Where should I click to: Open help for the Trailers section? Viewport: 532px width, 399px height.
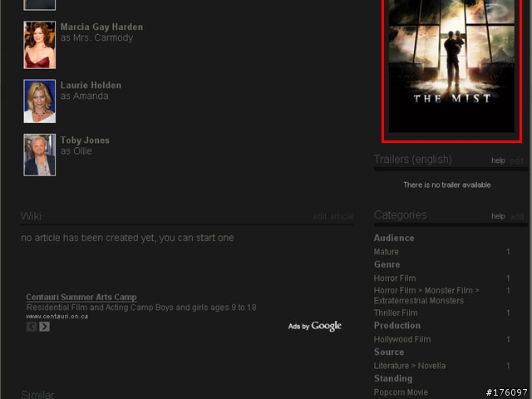(x=498, y=160)
